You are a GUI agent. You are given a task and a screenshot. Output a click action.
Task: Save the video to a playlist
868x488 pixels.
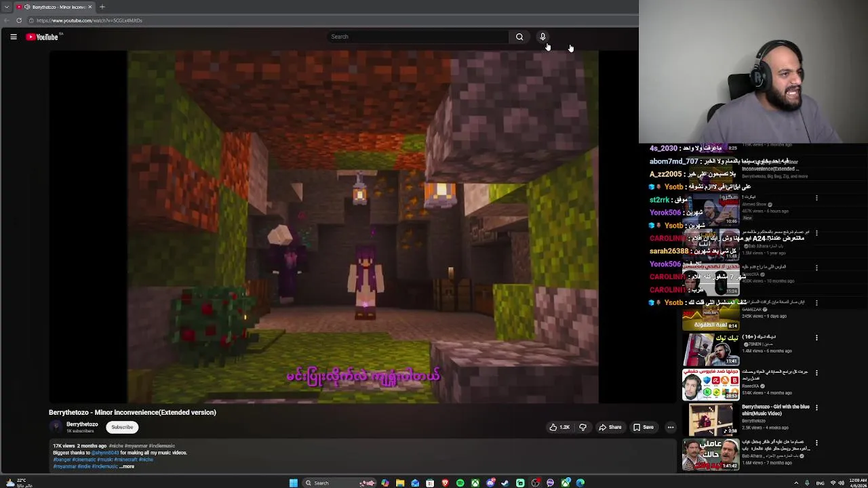[x=643, y=428]
